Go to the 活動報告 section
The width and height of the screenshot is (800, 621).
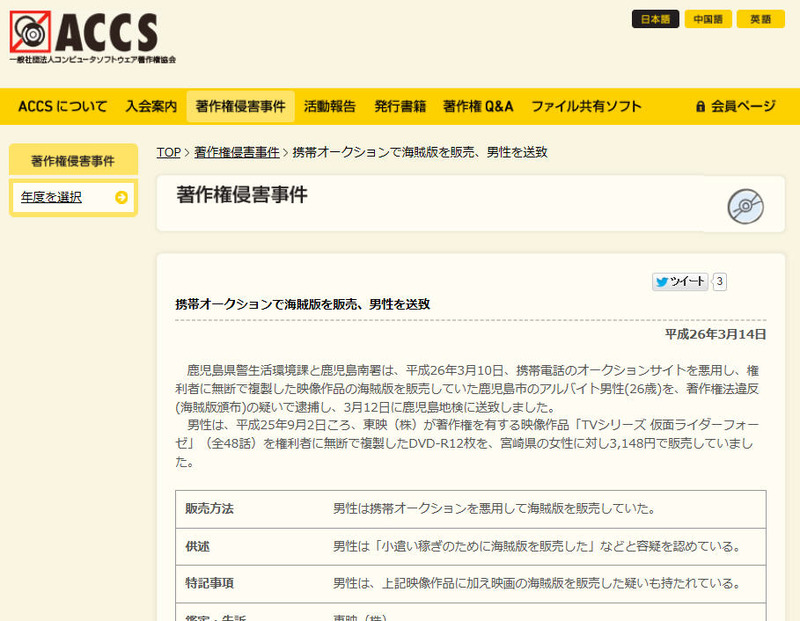(329, 107)
